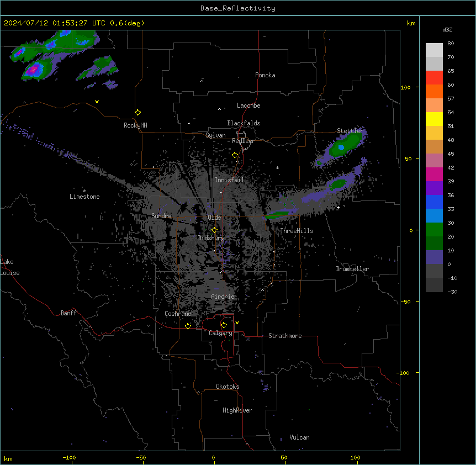Click the timestamp 2024/07/12 01:53:27 UTC
476x465 pixels.
[55, 23]
